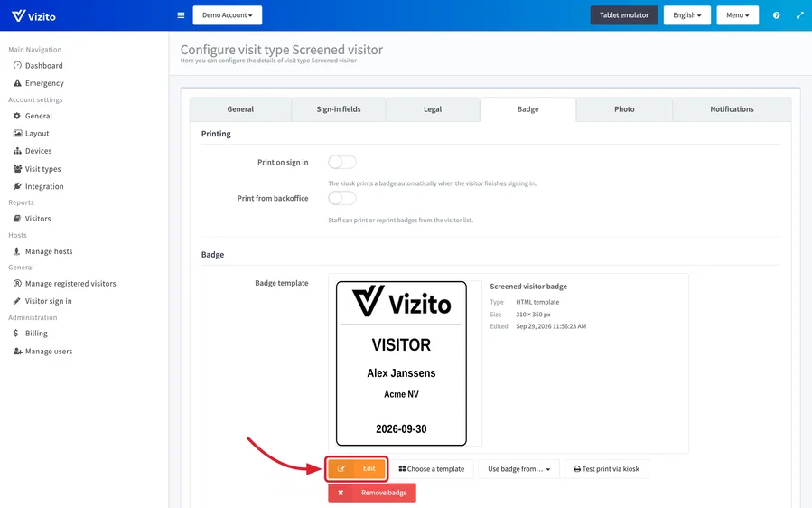812x508 pixels.
Task: Expand the Use badge from… dropdown
Action: click(518, 468)
